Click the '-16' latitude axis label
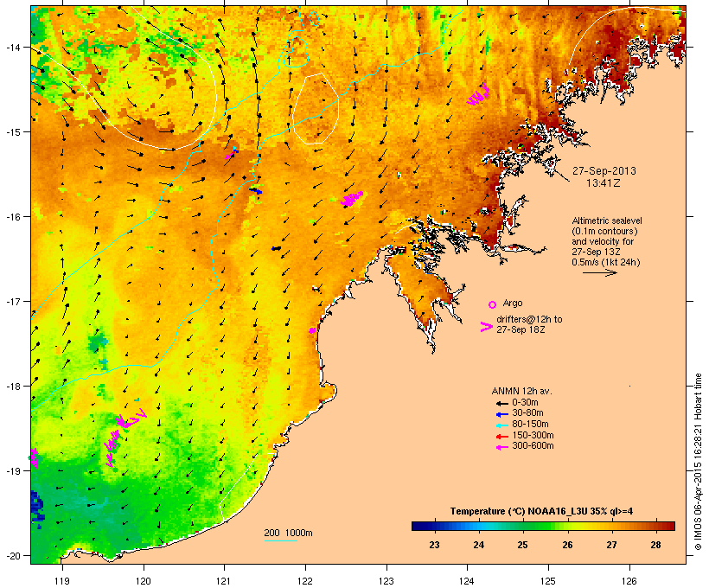The image size is (709, 588). (12, 217)
